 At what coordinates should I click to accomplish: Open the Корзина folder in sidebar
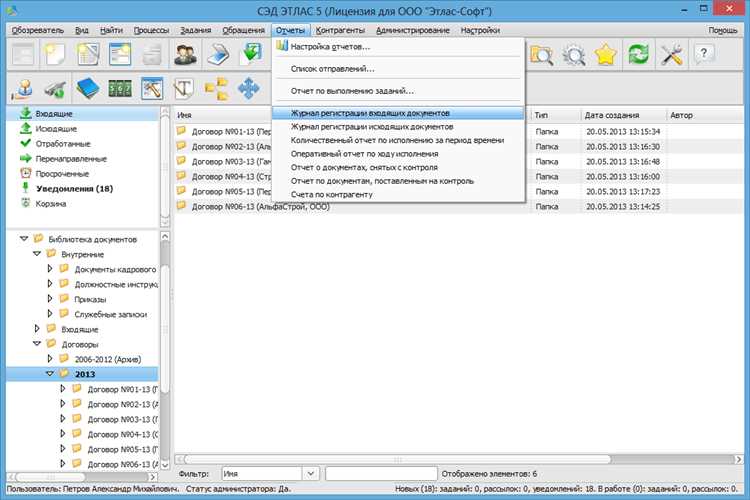(x=51, y=203)
